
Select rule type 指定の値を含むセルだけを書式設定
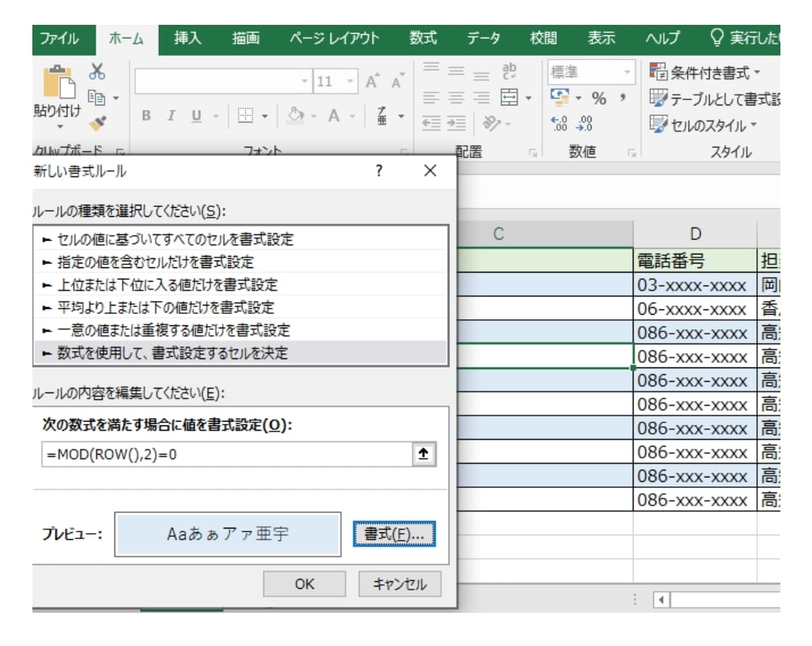[155, 262]
